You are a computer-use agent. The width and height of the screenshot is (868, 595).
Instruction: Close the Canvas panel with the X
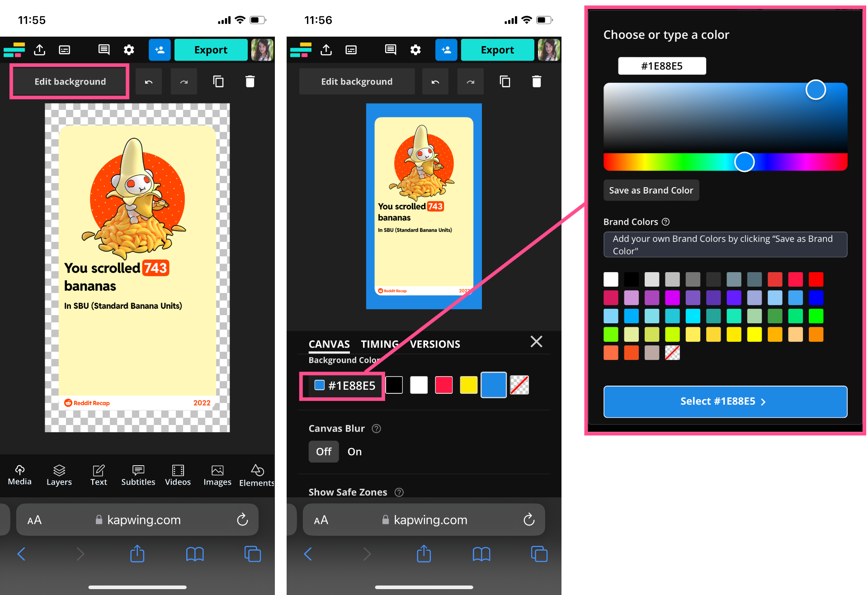click(x=536, y=342)
